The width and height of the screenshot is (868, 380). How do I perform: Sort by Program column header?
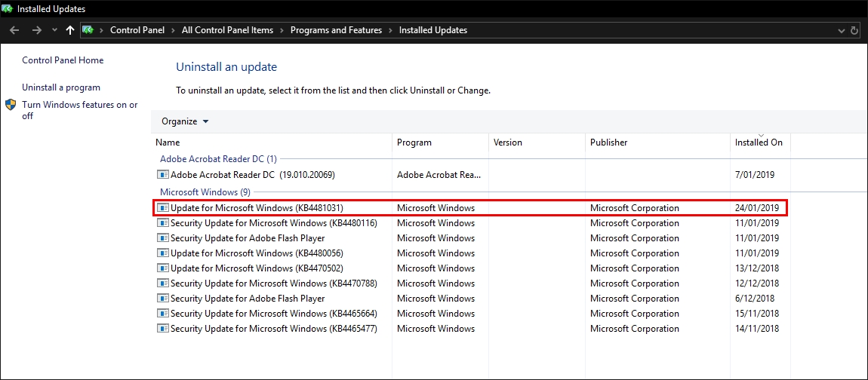coord(441,142)
